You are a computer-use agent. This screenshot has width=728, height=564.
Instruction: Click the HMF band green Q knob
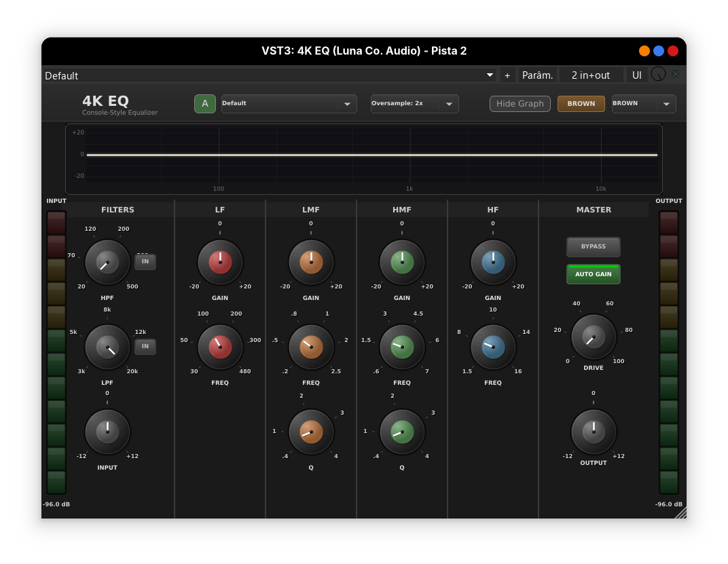pos(401,432)
